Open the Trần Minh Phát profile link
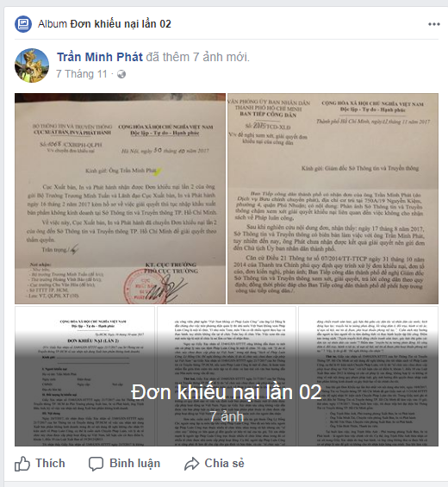The image size is (448, 487). click(100, 57)
